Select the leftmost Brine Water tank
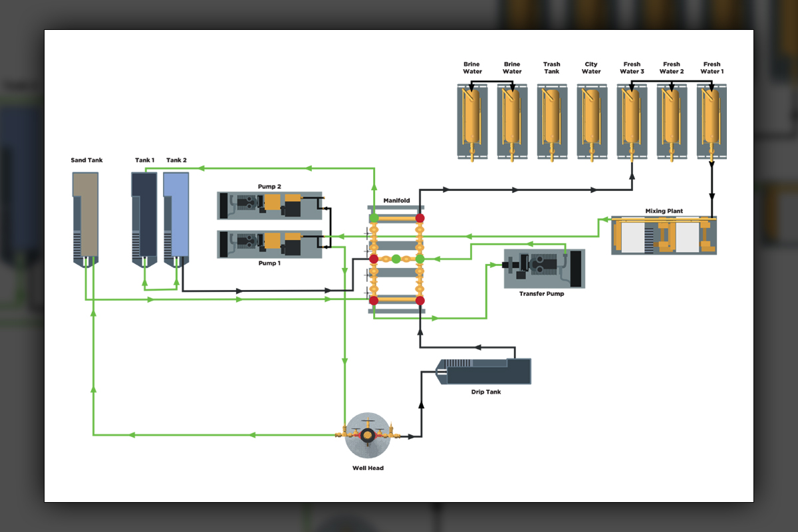The width and height of the screenshot is (798, 532). [x=472, y=121]
